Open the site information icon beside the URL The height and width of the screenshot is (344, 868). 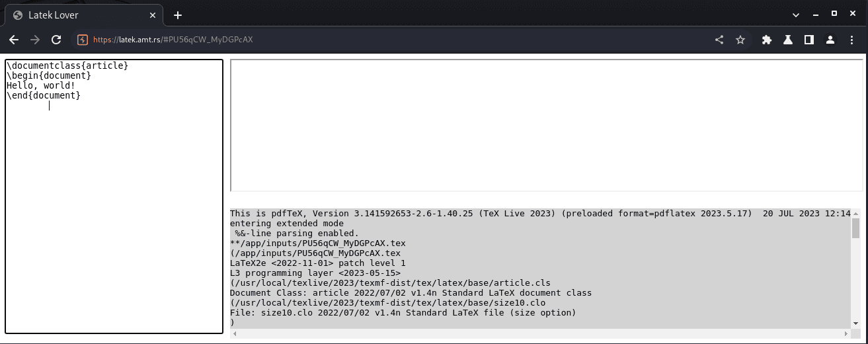pyautogui.click(x=82, y=40)
